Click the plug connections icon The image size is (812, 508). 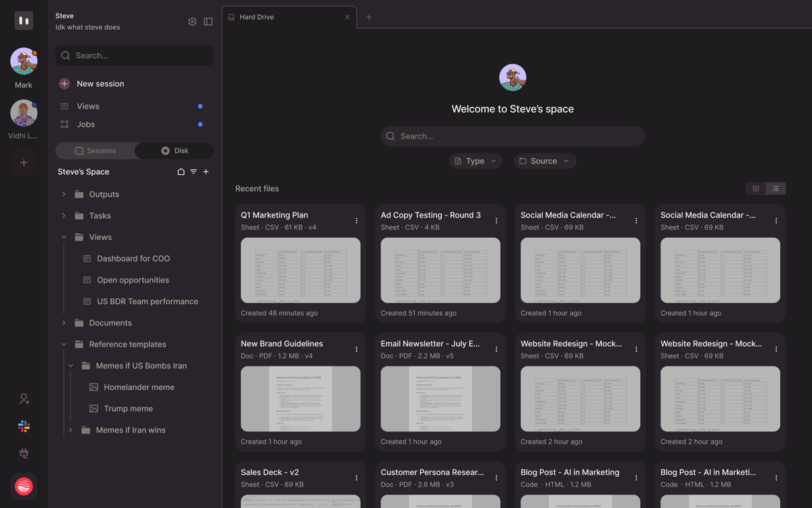point(24,453)
